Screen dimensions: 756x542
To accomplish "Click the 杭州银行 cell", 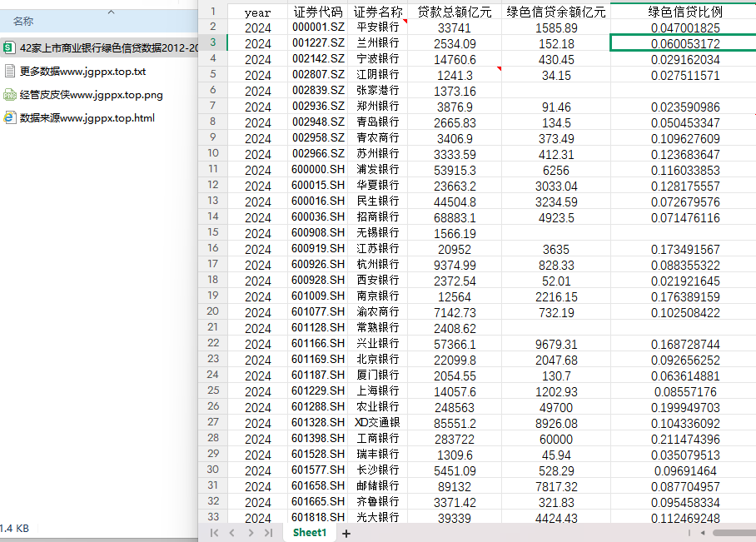I will tap(377, 265).
